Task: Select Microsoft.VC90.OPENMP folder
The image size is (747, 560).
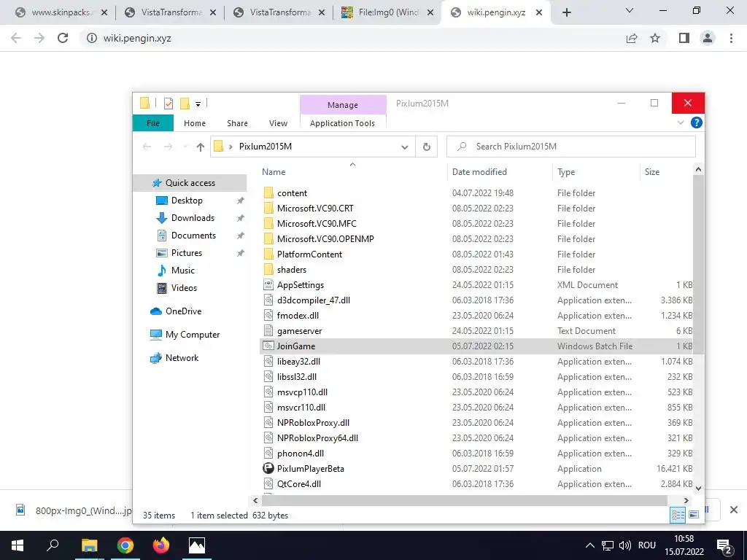Action: tap(325, 239)
